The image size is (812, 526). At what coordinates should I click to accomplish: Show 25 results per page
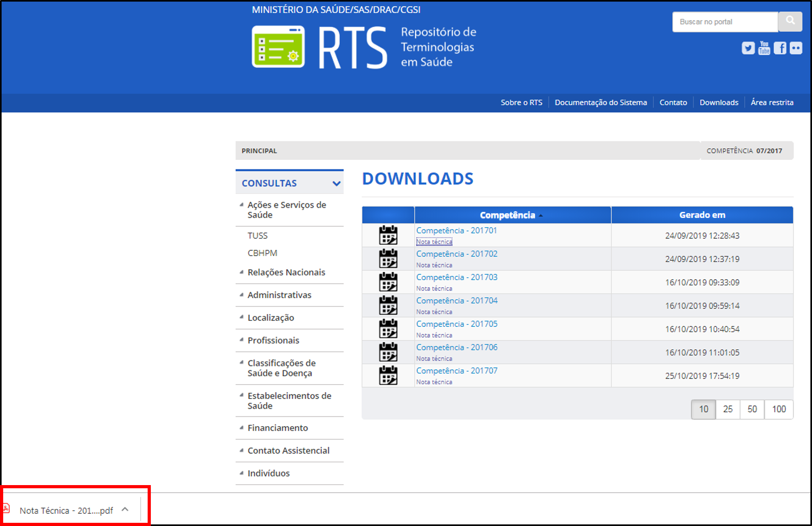pos(728,409)
